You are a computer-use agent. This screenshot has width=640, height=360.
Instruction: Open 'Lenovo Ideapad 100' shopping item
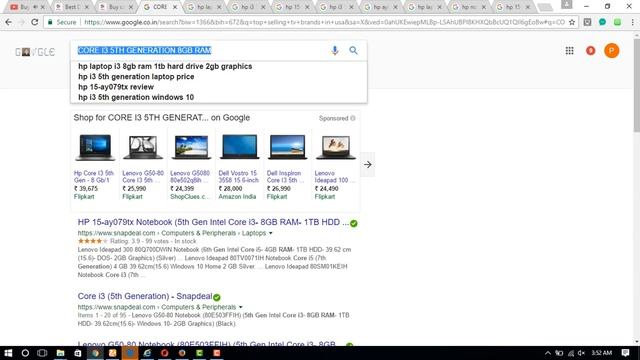coord(334,176)
